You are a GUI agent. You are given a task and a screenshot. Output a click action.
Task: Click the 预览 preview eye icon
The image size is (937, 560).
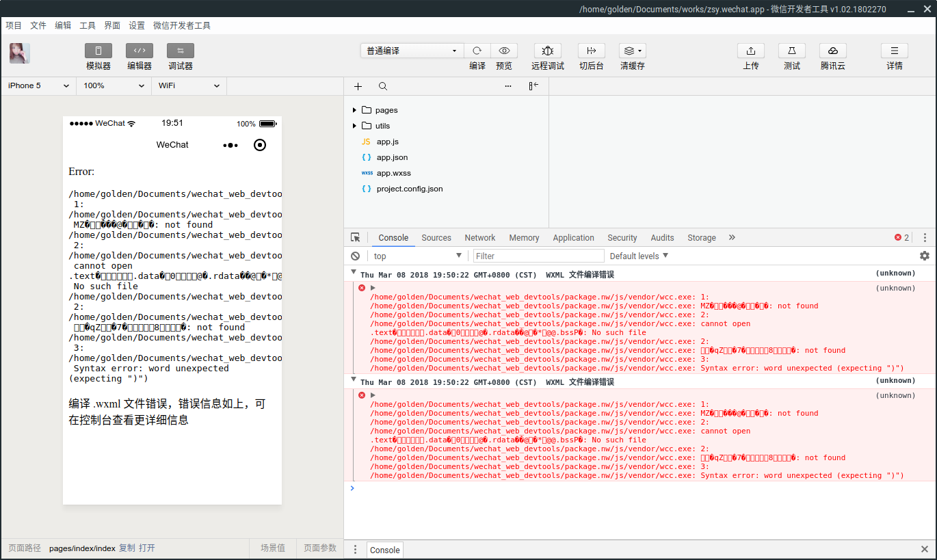504,51
